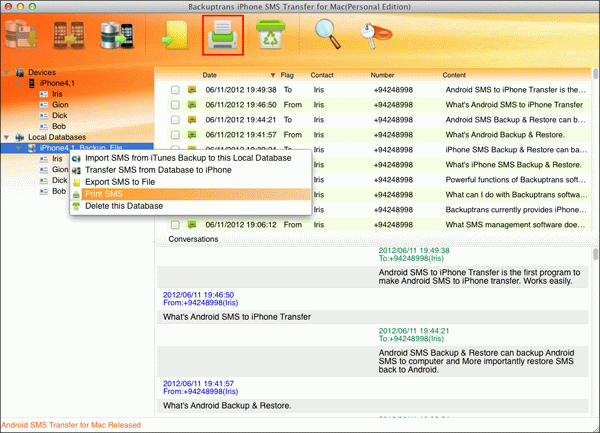Image resolution: width=600 pixels, height=433 pixels.
Task: Collapse the iPhone4,1 Backup File node
Action: [x=18, y=148]
